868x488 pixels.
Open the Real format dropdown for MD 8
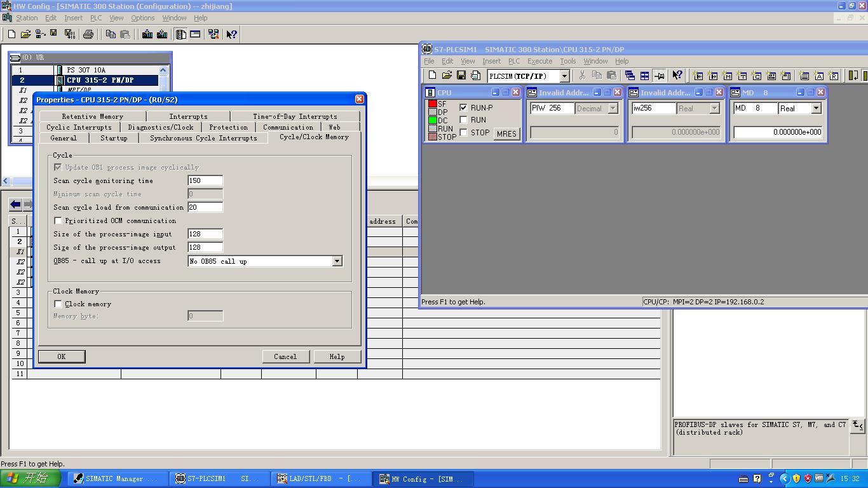pyautogui.click(x=817, y=109)
